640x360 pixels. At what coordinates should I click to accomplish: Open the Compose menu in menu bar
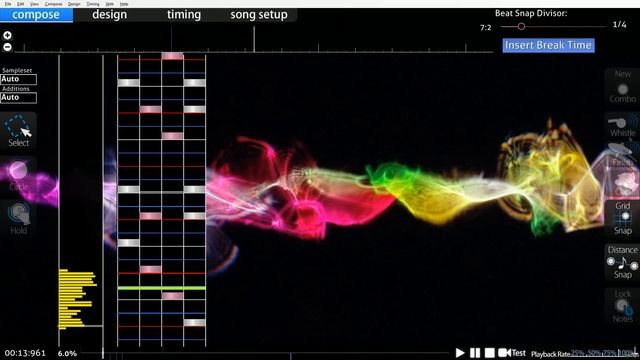pos(53,4)
